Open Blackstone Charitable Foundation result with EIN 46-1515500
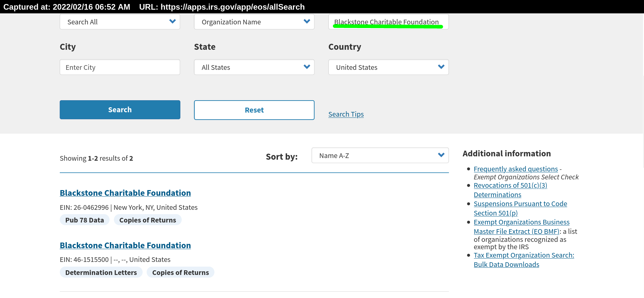The height and width of the screenshot is (298, 644). tap(125, 246)
